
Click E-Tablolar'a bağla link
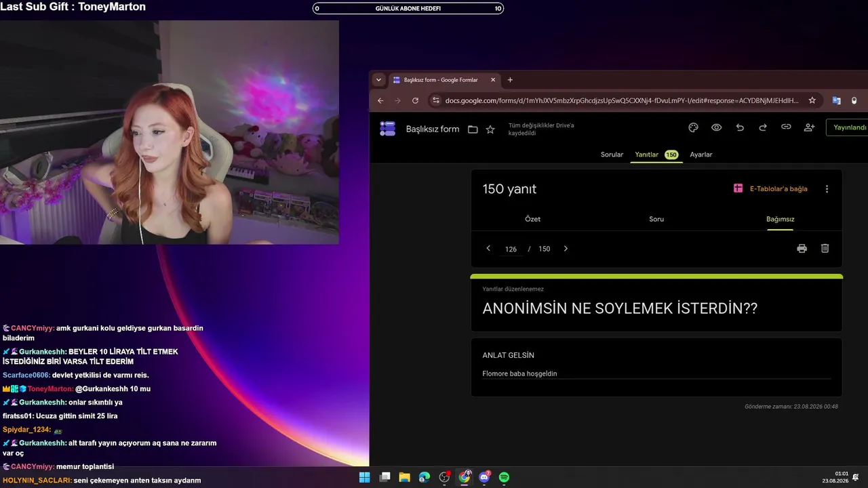[770, 189]
